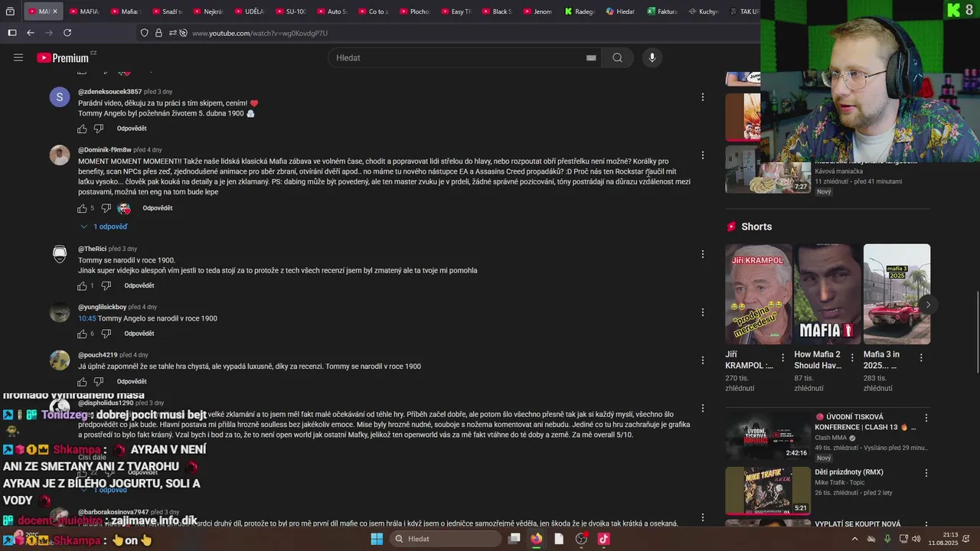Click the Windows taskbar Hledat search box
The width and height of the screenshot is (980, 551).
coord(445,539)
